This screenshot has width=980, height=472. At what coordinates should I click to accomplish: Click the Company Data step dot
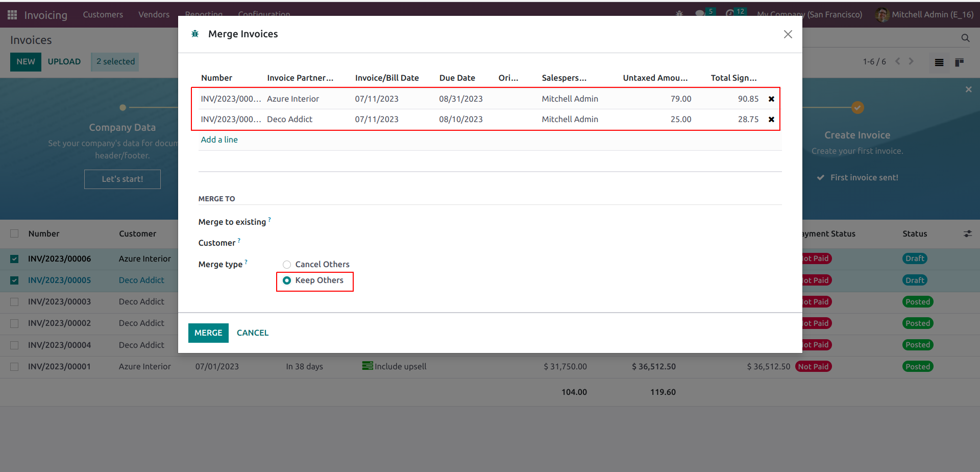[122, 108]
